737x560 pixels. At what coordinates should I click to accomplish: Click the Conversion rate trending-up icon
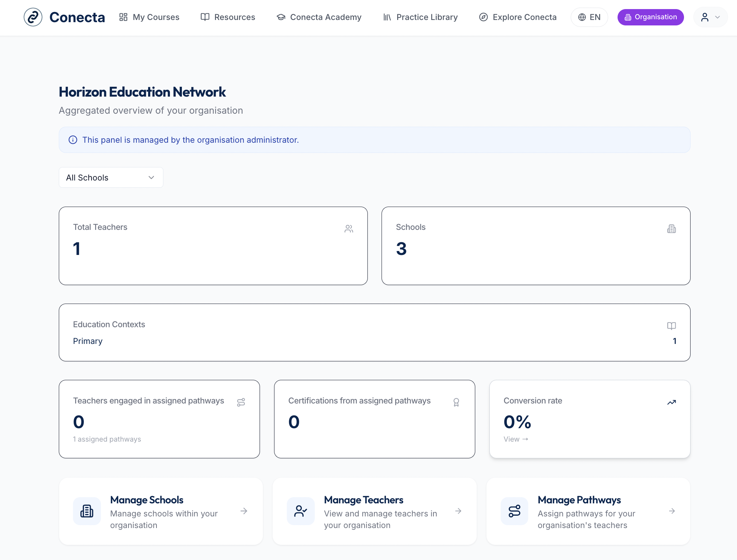(671, 402)
